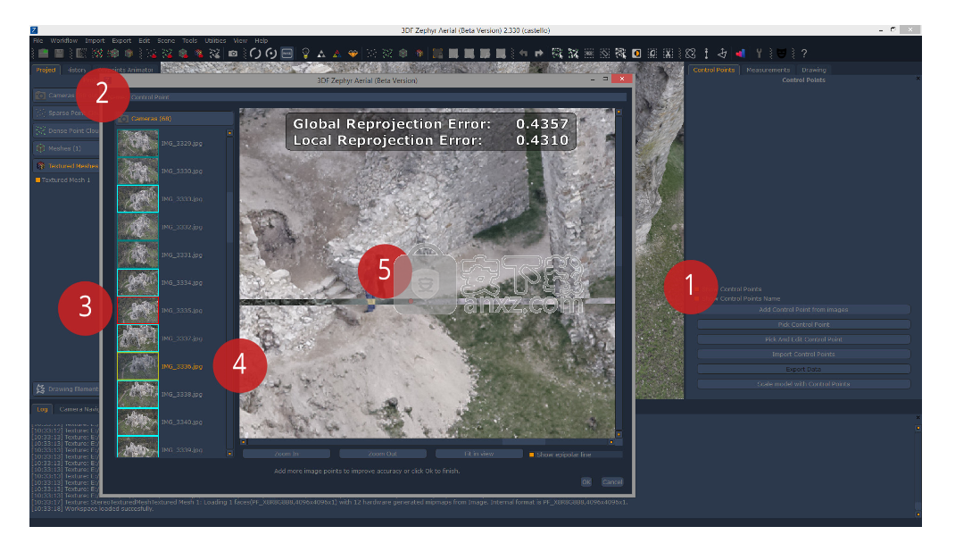Click the green open project icon
Screen dimensions: 980x560
point(43,54)
